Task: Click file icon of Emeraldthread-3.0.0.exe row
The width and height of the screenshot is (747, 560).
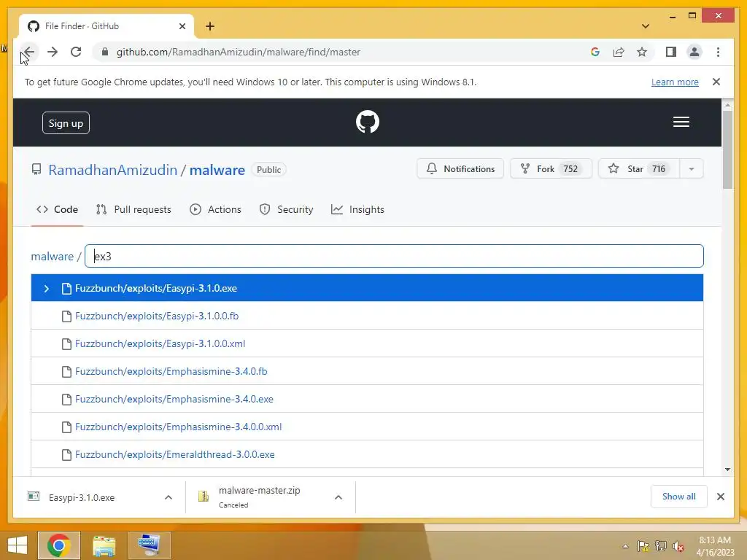Action: pos(66,455)
